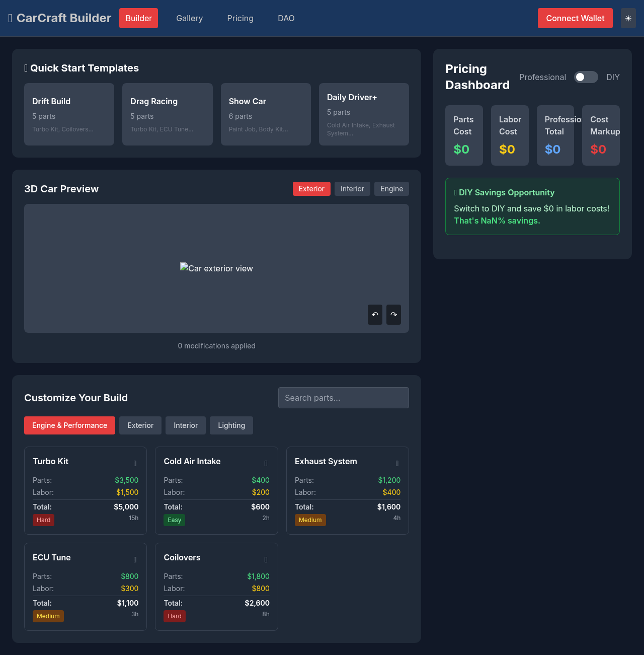This screenshot has height=655, width=644.
Task: Click the Search parts input field
Action: (x=343, y=398)
